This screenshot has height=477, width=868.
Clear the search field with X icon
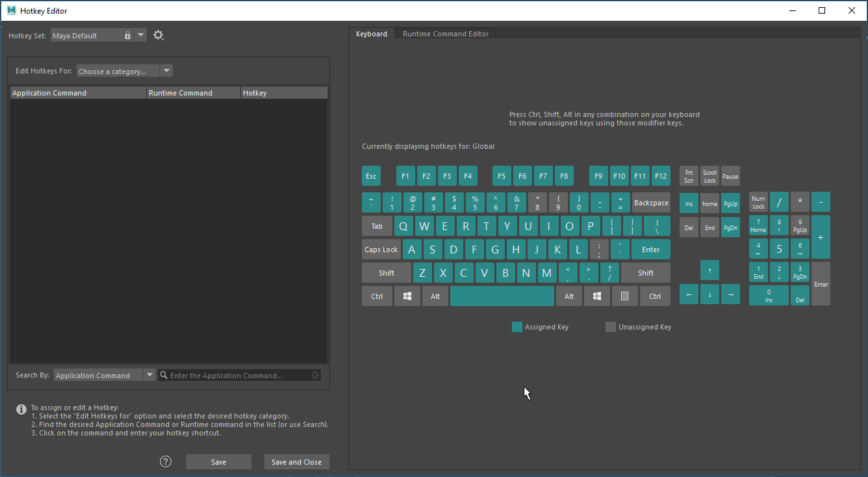click(x=315, y=375)
